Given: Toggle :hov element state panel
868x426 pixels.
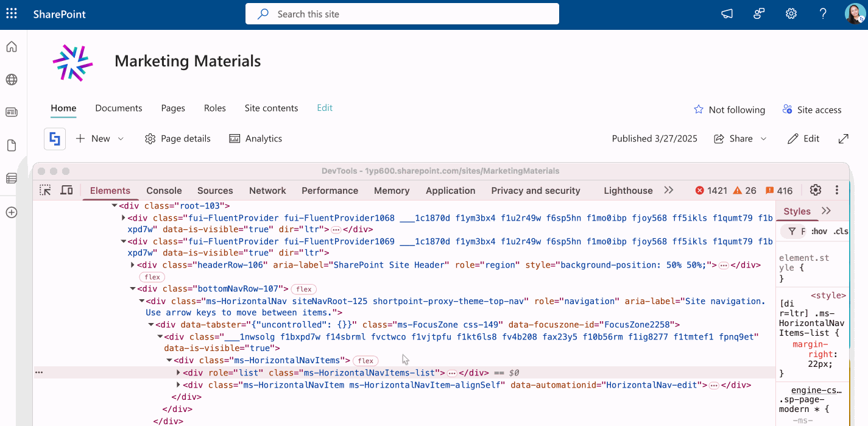Looking at the screenshot, I should [819, 232].
